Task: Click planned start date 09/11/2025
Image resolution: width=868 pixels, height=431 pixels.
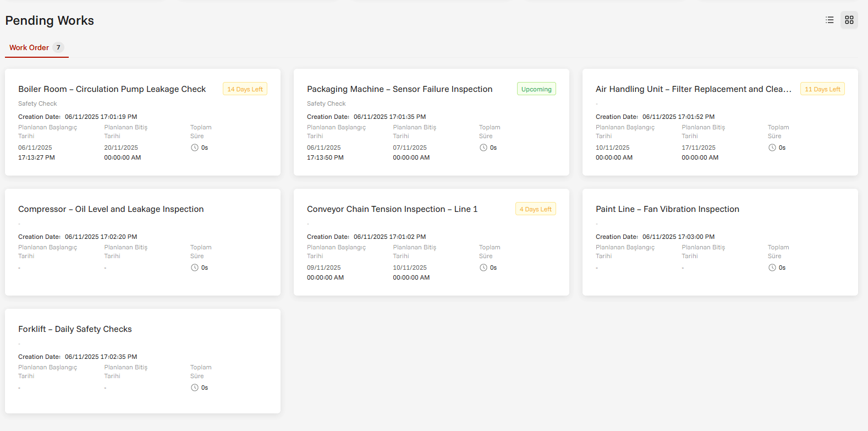Action: pyautogui.click(x=324, y=268)
